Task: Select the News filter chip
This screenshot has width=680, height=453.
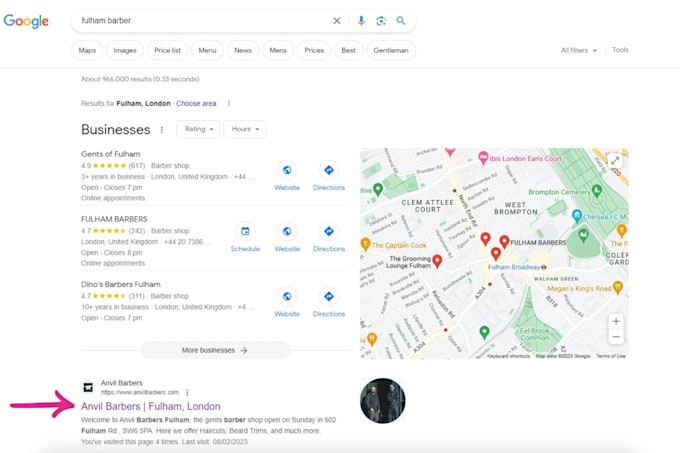Action: tap(243, 50)
